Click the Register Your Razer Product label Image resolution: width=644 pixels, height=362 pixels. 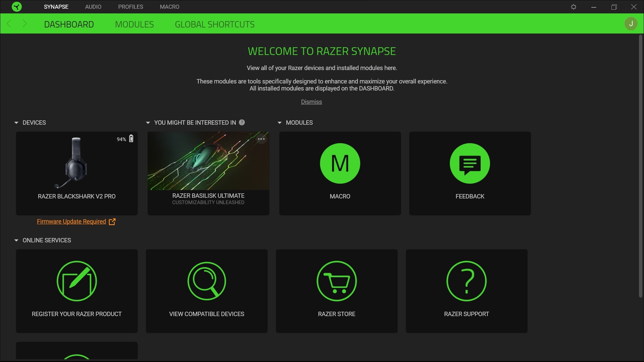click(77, 314)
